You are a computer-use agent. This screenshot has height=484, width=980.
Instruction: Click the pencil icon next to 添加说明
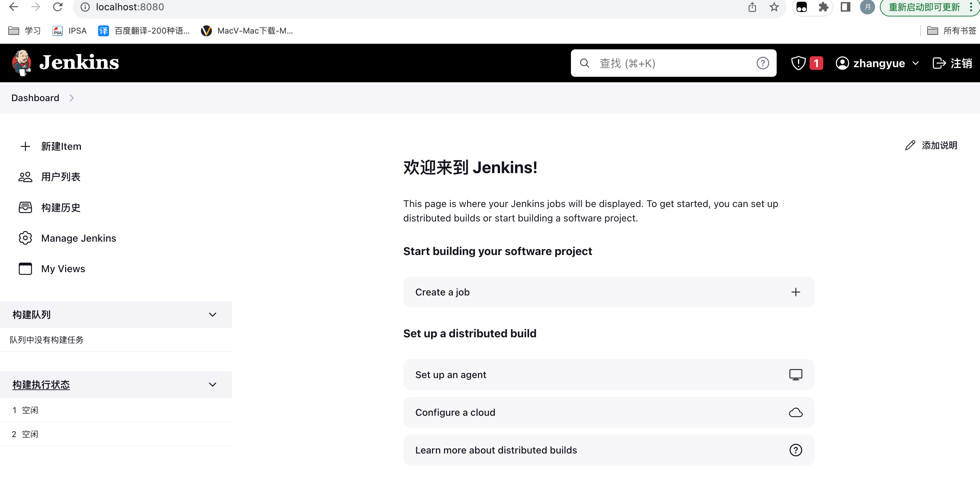click(910, 145)
